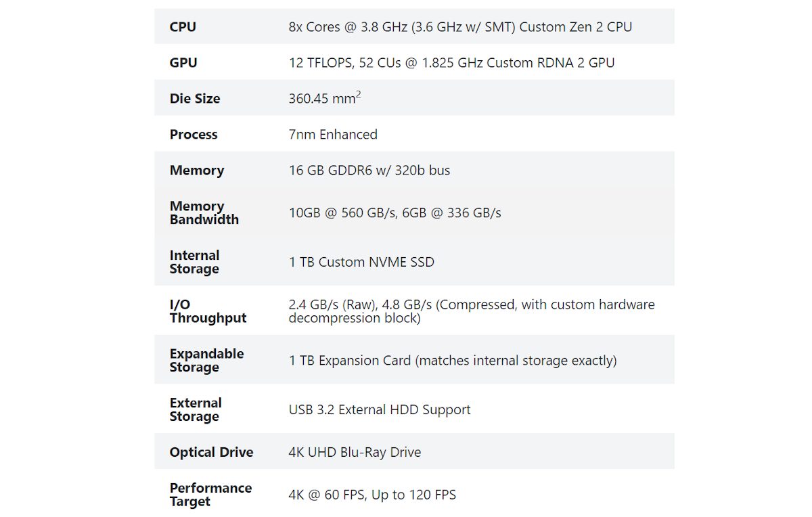Click the Die Size label
The height and width of the screenshot is (517, 812).
[x=195, y=99]
